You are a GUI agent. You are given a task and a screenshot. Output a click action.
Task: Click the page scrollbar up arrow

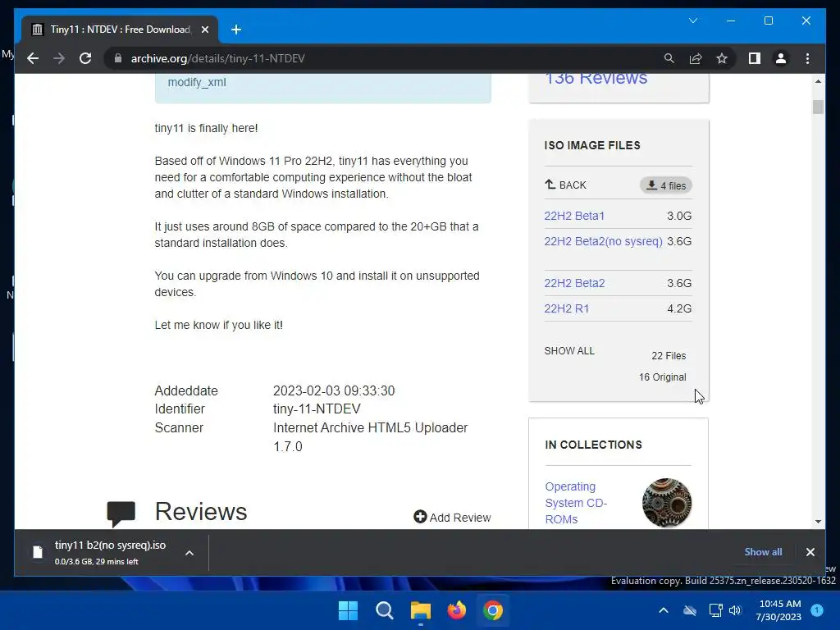(x=818, y=81)
